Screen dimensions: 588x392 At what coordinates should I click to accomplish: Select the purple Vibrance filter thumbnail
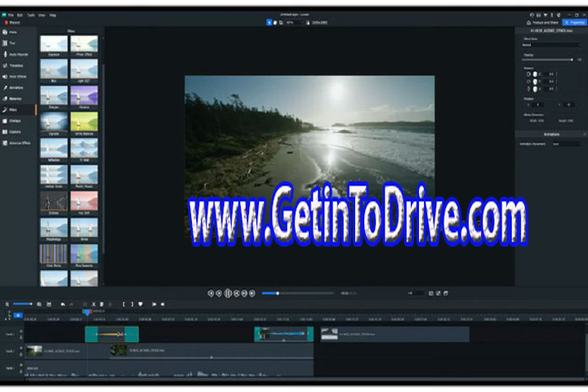pos(84,97)
